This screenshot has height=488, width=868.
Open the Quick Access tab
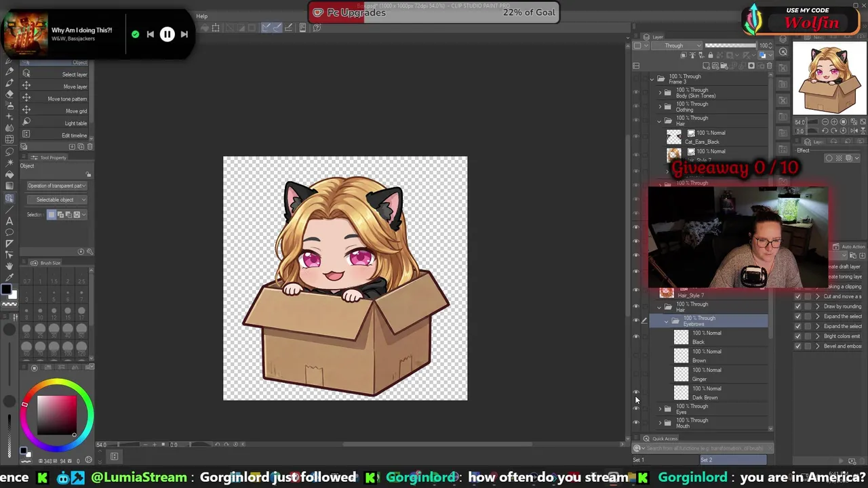point(661,439)
